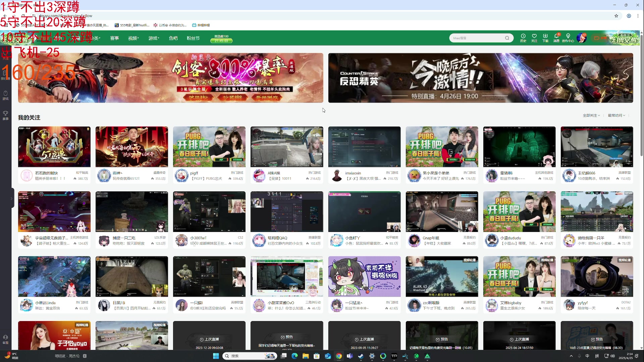Click the taskbar 搜索 search box
This screenshot has width=644, height=362.
250,356
